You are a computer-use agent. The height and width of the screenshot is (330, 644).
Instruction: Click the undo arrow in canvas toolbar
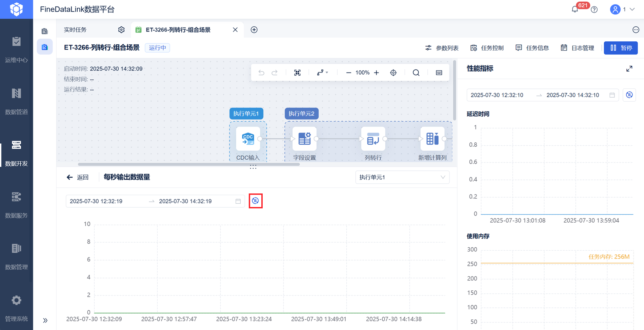[261, 73]
